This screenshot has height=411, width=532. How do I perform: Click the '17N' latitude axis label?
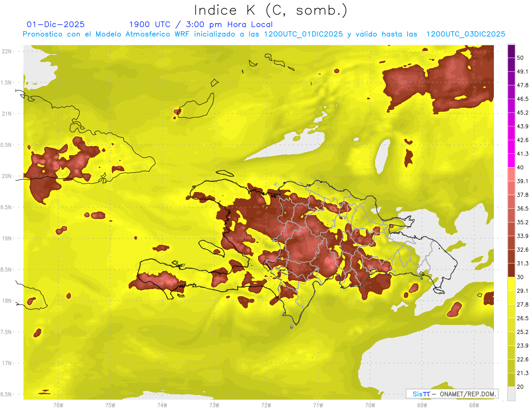(x=7, y=363)
